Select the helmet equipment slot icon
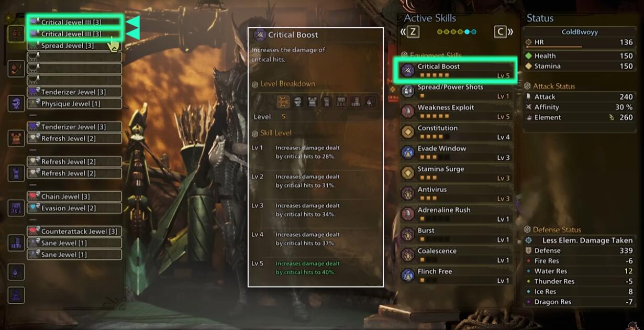 16,103
